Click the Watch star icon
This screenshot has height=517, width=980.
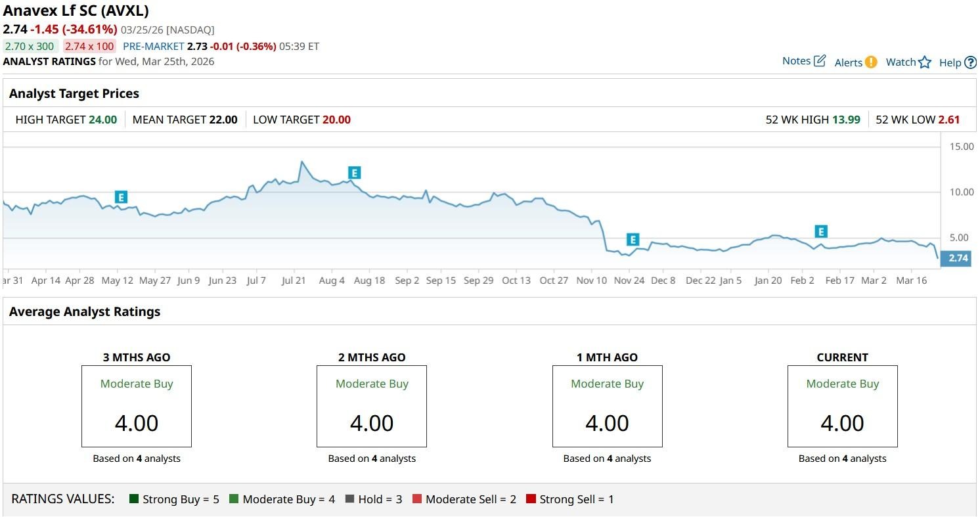click(925, 62)
